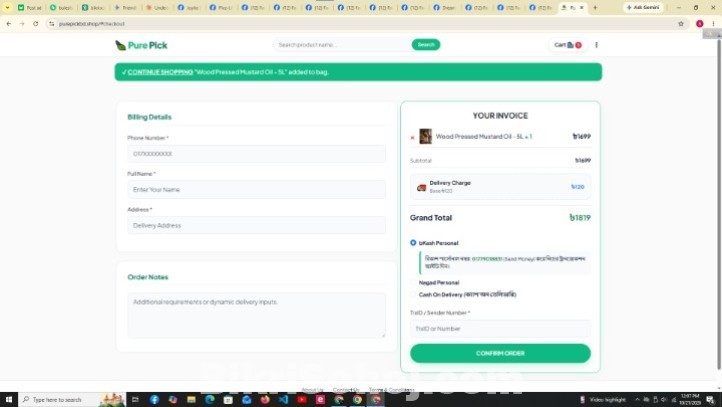Open the site's three-dot menu beside Cart
722x407 pixels.
(596, 45)
